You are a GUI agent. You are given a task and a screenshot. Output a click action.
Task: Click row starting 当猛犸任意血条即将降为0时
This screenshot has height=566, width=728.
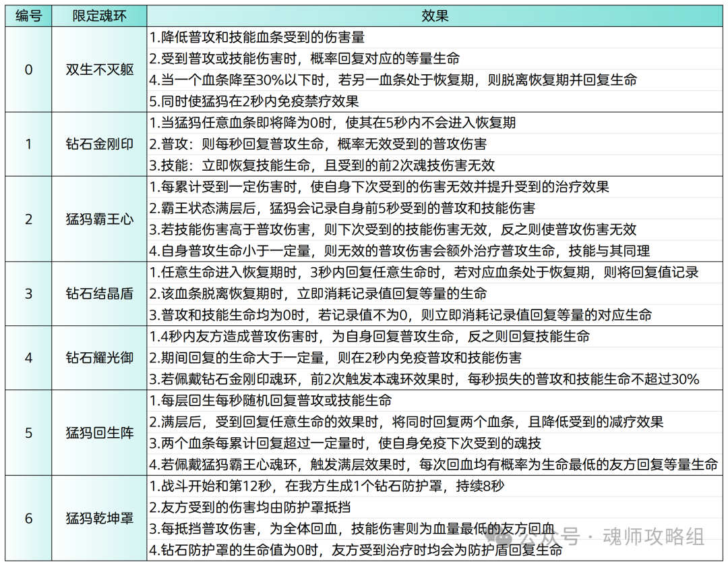[435, 123]
